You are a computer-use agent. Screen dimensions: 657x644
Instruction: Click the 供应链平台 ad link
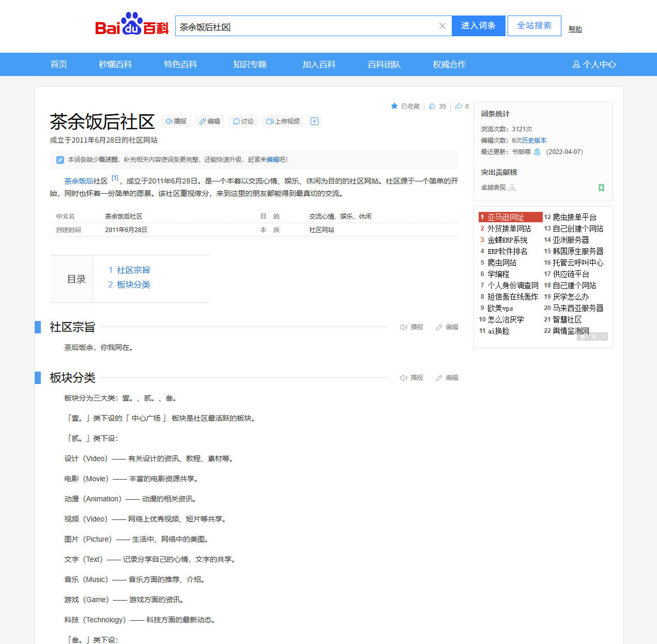(x=571, y=274)
